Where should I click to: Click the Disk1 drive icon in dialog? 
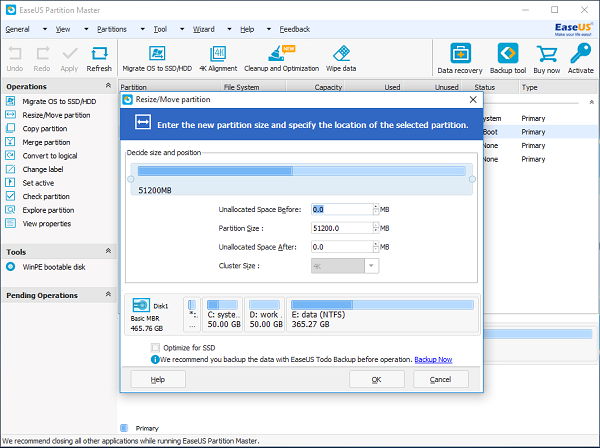141,305
